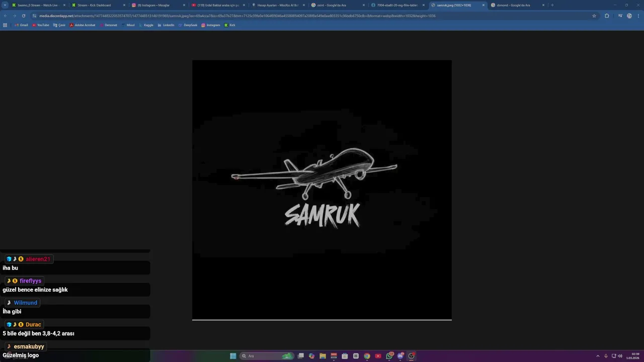Open the volume control in system tray
The width and height of the screenshot is (644, 362).
point(620,356)
